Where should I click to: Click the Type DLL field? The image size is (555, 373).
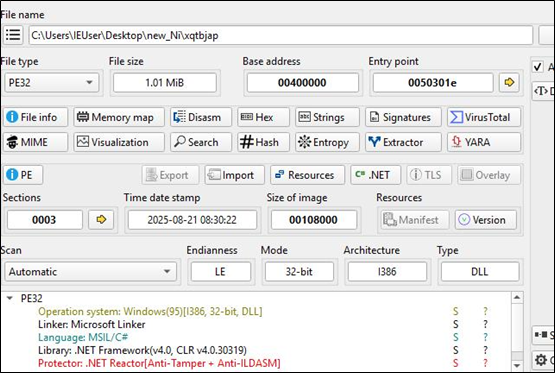coord(480,272)
